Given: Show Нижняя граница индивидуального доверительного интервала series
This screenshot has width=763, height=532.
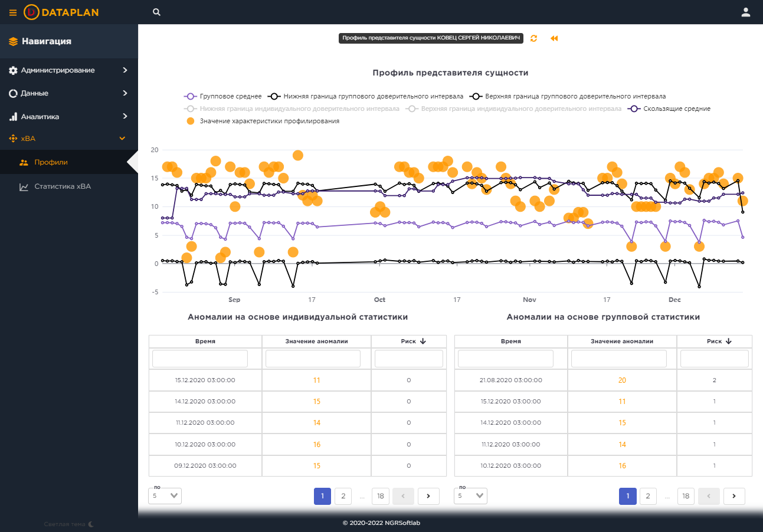Looking at the screenshot, I should (292, 109).
